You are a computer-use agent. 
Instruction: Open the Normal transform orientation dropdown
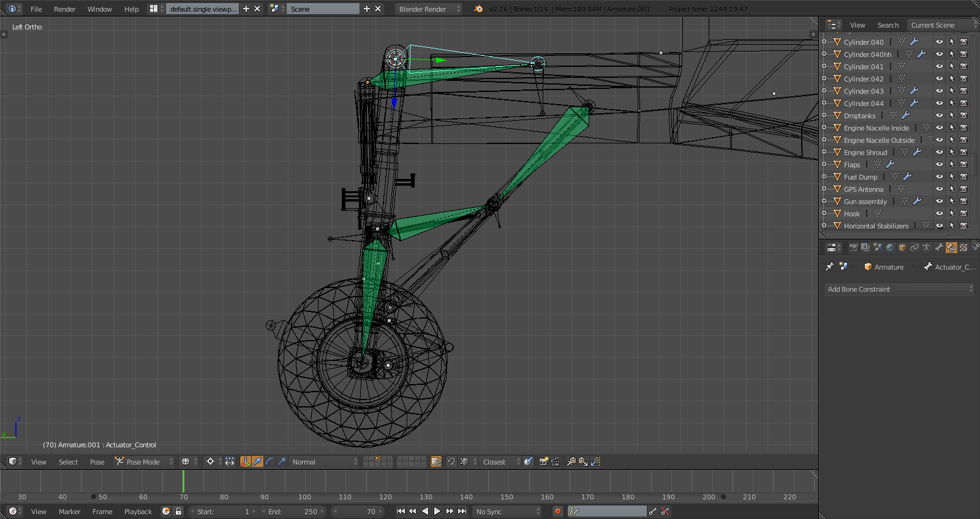[x=325, y=461]
